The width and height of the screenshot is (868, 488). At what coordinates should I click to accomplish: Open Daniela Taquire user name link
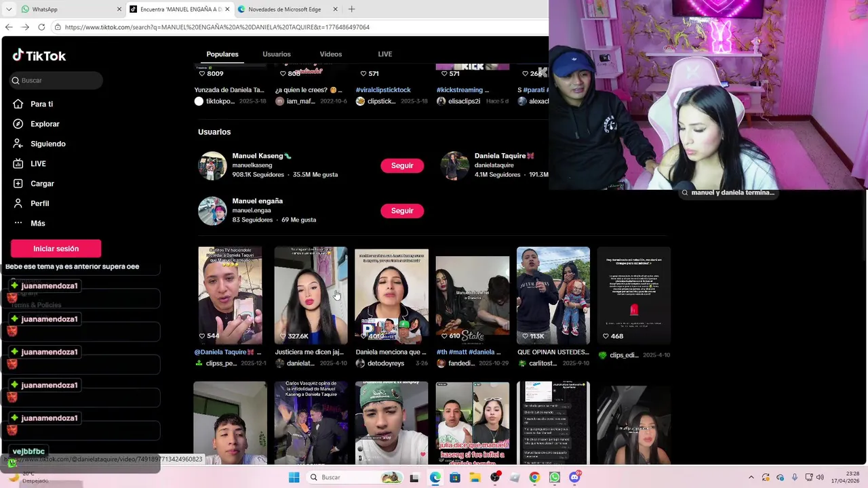tap(505, 156)
